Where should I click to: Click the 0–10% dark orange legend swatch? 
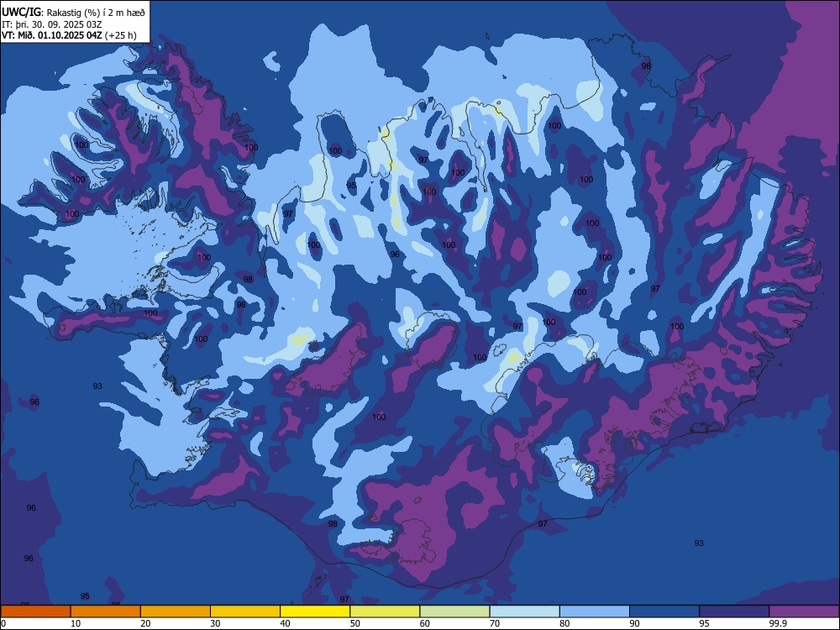click(x=36, y=612)
